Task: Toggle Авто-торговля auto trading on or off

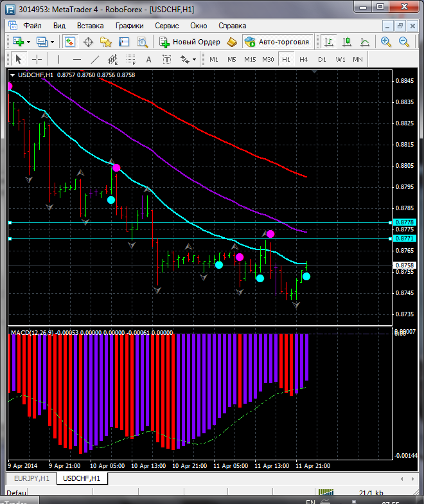Action: click(x=278, y=42)
